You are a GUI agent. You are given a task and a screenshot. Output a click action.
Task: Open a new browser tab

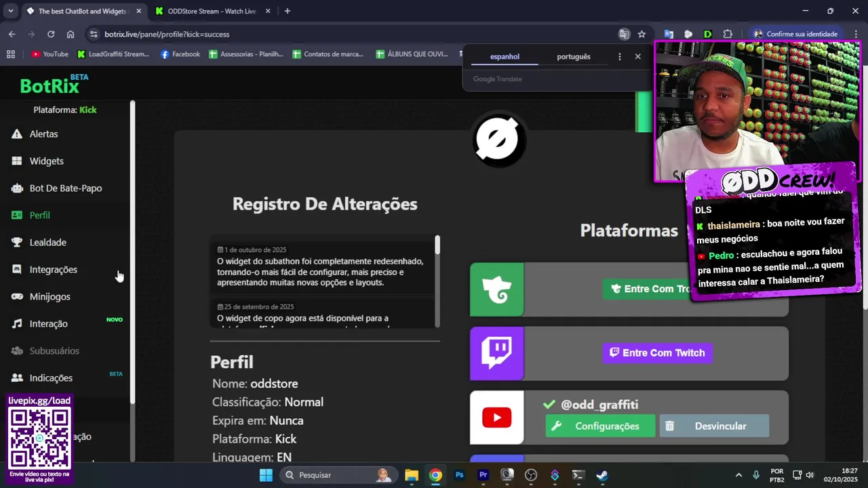click(x=288, y=11)
